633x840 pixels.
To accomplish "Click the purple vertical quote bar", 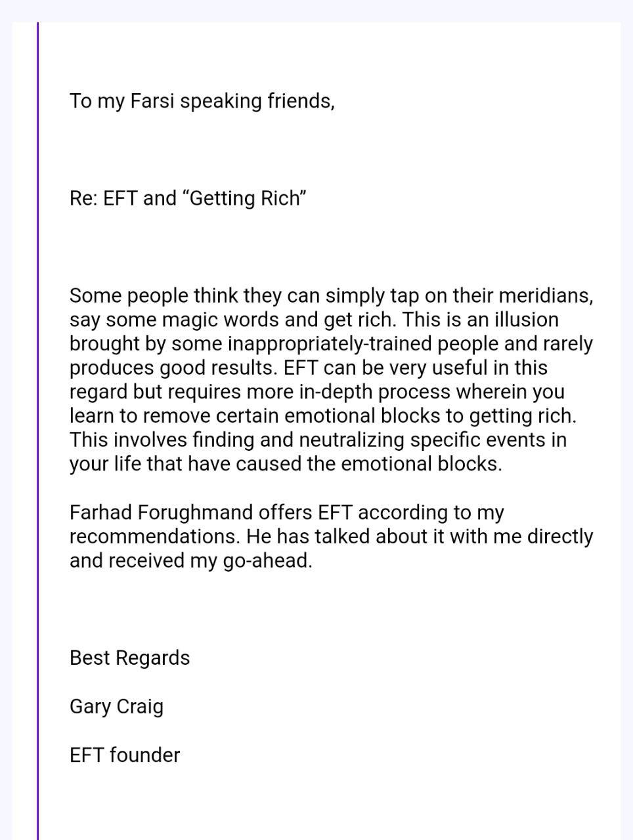I will click(x=38, y=430).
